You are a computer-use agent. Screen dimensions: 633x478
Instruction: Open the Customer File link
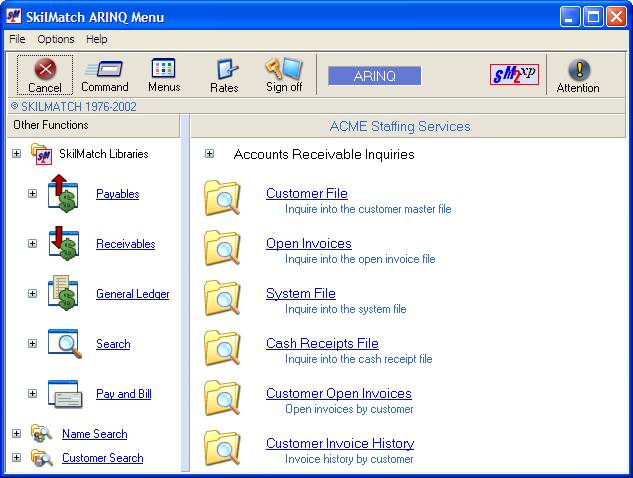click(307, 193)
